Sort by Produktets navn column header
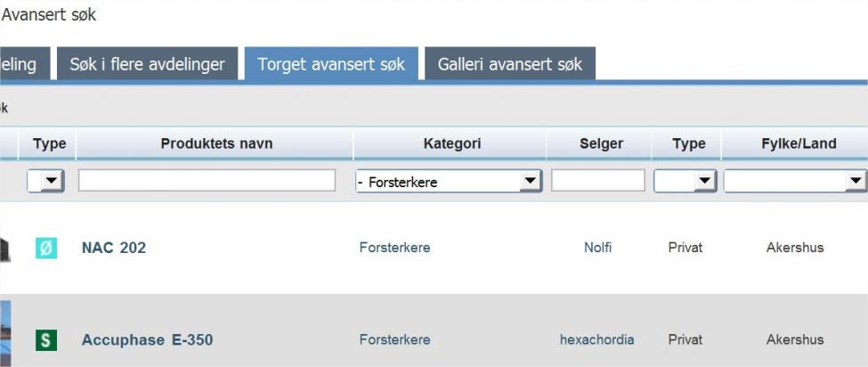This screenshot has height=367, width=868. coord(216,143)
